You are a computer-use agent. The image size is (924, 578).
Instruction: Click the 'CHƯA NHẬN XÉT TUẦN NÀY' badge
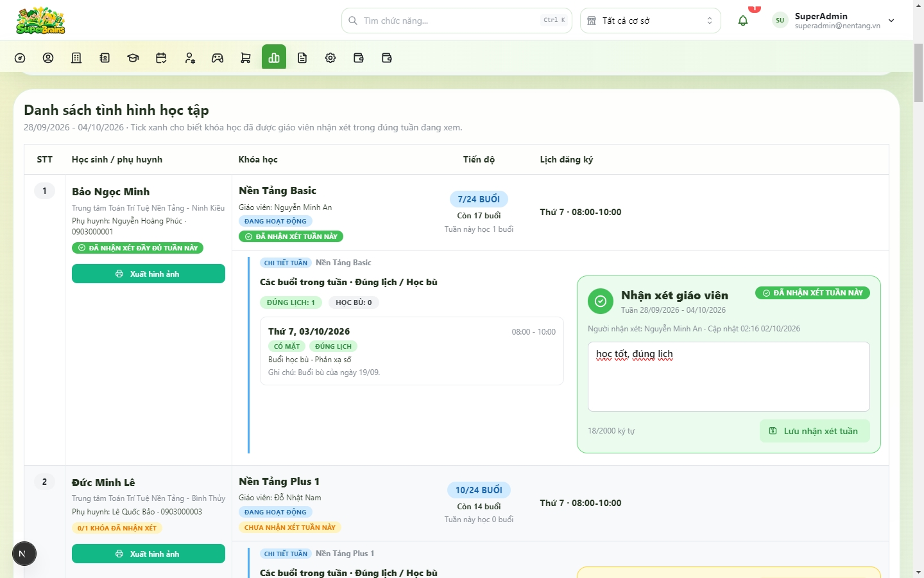click(x=290, y=527)
